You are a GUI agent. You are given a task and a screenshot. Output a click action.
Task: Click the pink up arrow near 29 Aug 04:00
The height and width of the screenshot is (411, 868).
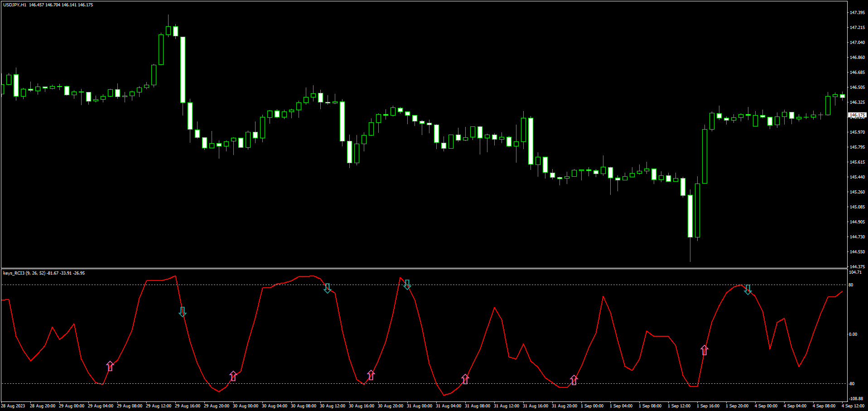[110, 366]
